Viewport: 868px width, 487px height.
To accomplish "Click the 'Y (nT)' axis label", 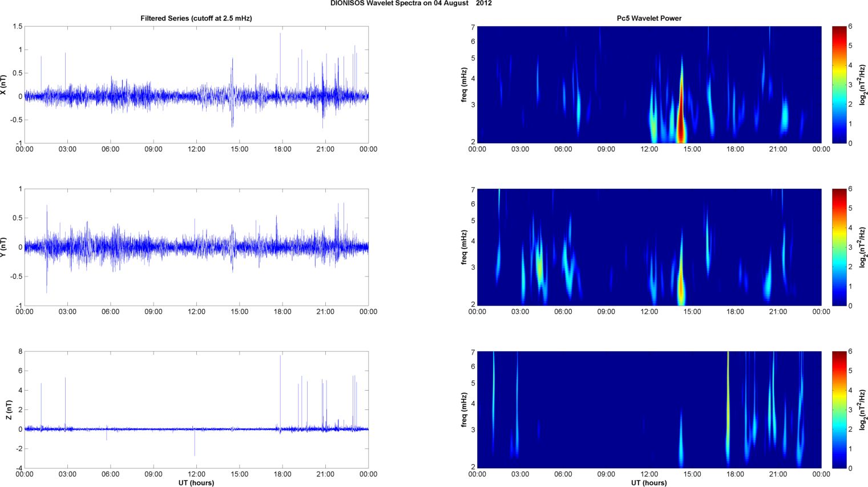I will click(x=4, y=247).
